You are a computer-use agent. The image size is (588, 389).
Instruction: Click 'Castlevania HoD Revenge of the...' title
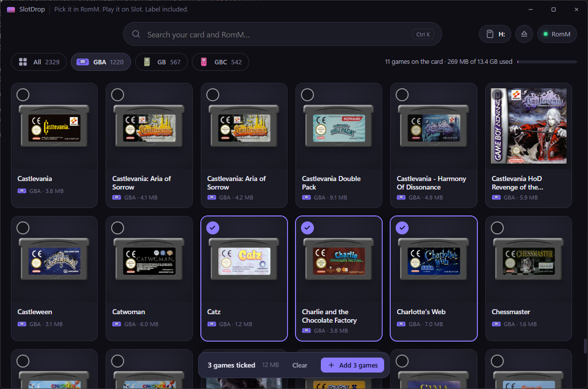[518, 183]
